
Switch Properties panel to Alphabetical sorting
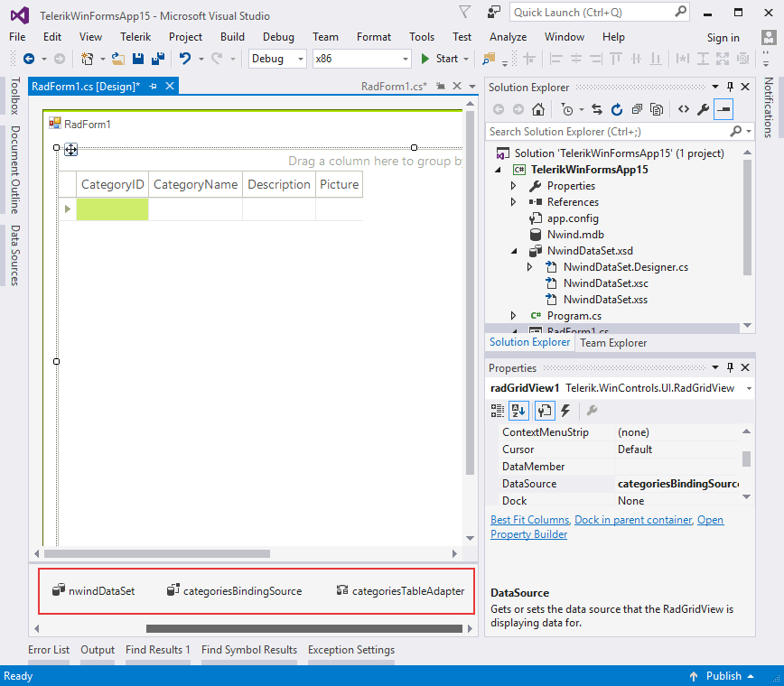pos(518,411)
